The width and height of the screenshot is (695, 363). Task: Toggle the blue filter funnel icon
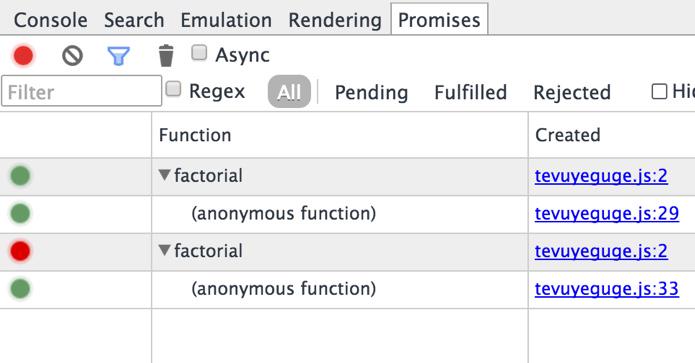tap(118, 56)
